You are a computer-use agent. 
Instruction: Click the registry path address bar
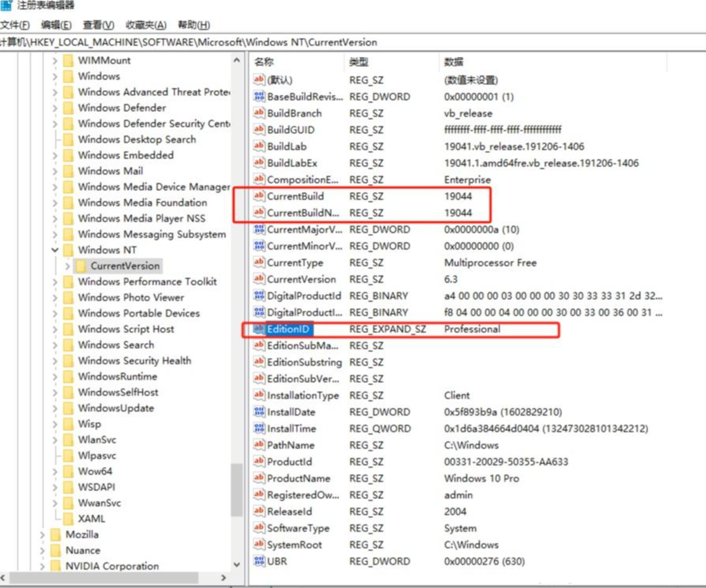point(353,42)
